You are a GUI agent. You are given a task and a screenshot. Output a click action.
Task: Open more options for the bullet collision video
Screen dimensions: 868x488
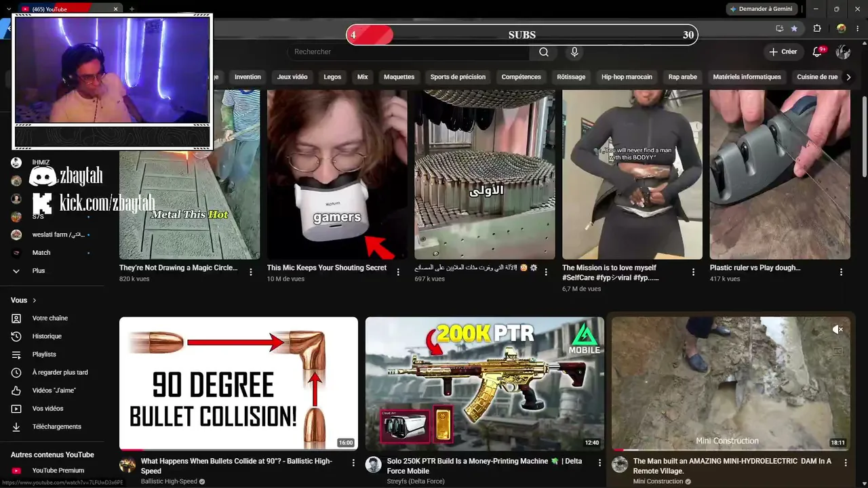tap(353, 462)
